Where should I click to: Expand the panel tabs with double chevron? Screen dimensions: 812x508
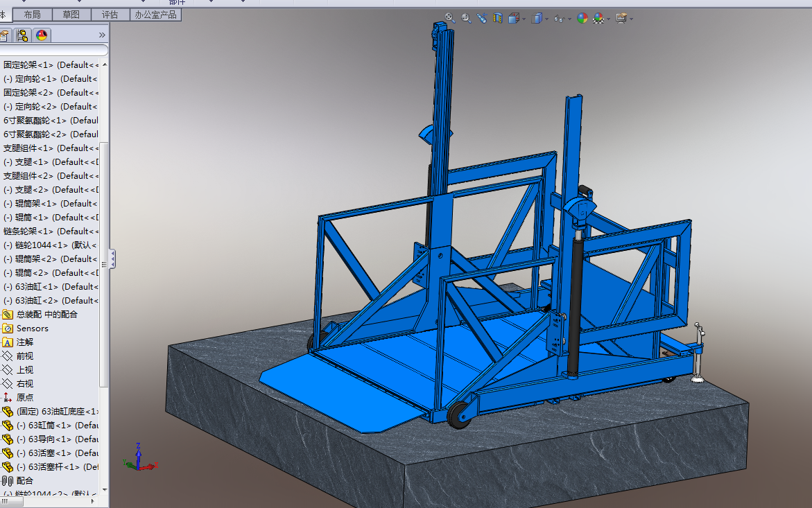[102, 35]
